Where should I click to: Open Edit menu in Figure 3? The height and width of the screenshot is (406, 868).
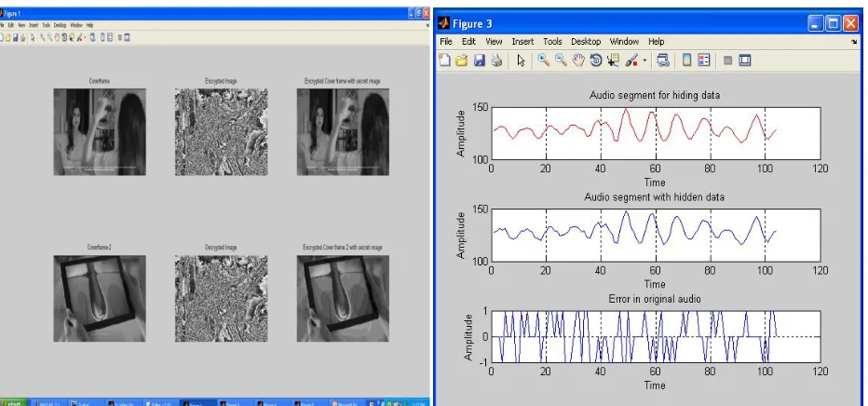(x=468, y=42)
